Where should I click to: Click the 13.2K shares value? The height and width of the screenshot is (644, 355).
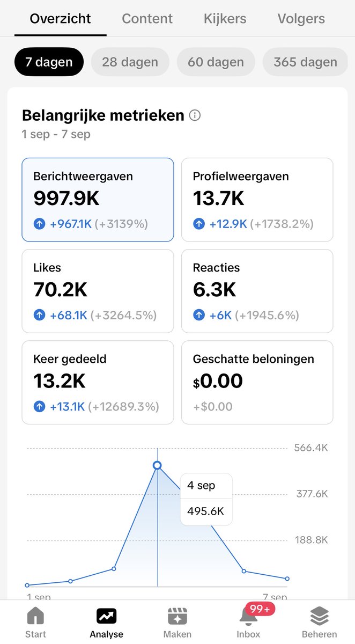coord(60,381)
